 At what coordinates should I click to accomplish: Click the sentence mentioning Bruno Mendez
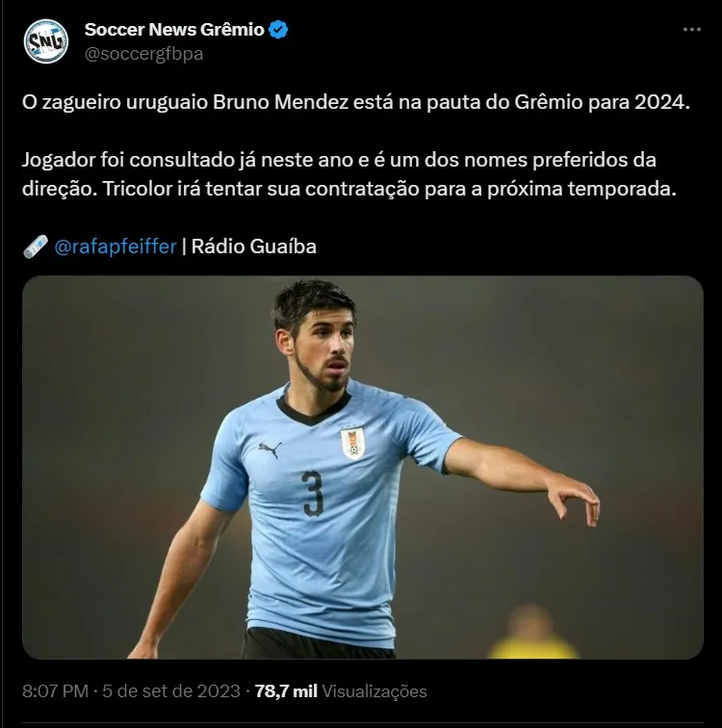click(x=356, y=103)
